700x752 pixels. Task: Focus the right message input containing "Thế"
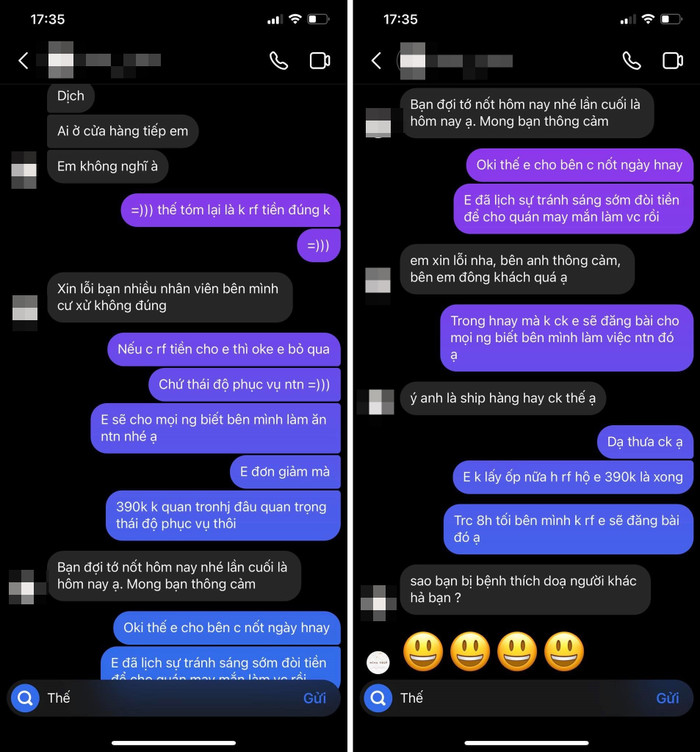(x=526, y=698)
